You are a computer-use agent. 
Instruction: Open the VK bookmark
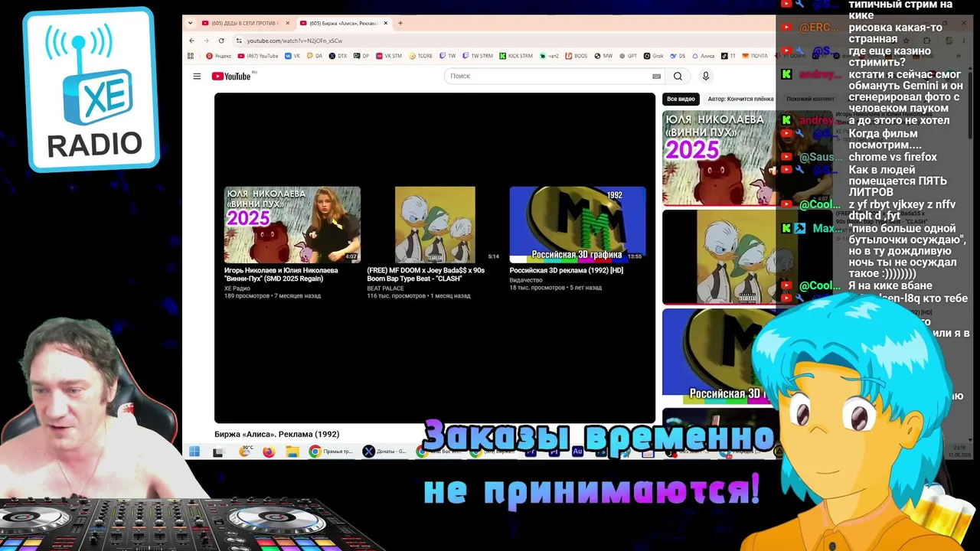click(x=293, y=56)
